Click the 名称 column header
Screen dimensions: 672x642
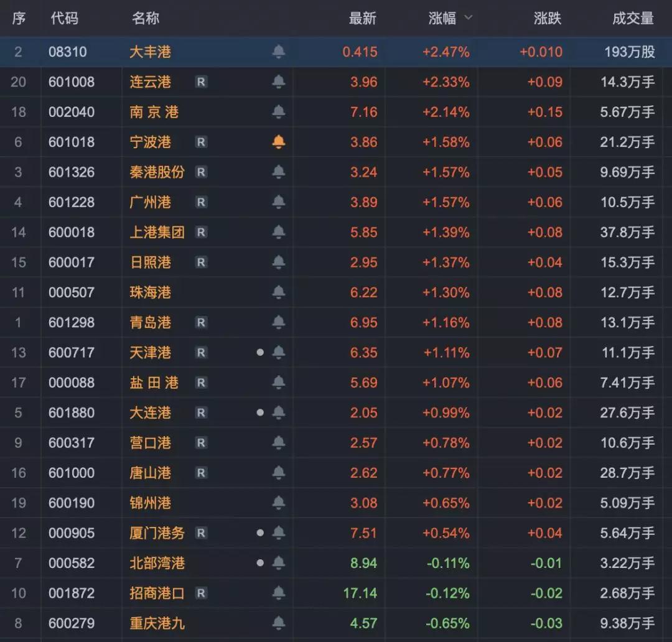[146, 19]
